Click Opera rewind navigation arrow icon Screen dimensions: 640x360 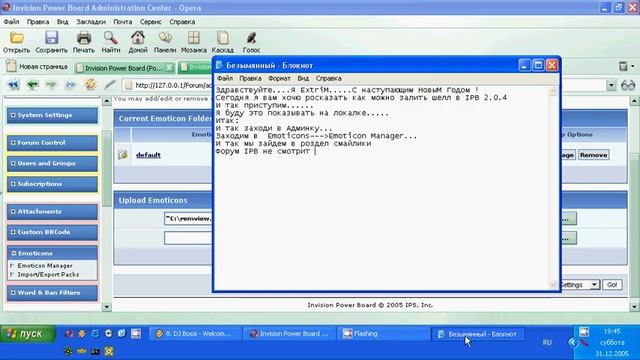(x=13, y=84)
